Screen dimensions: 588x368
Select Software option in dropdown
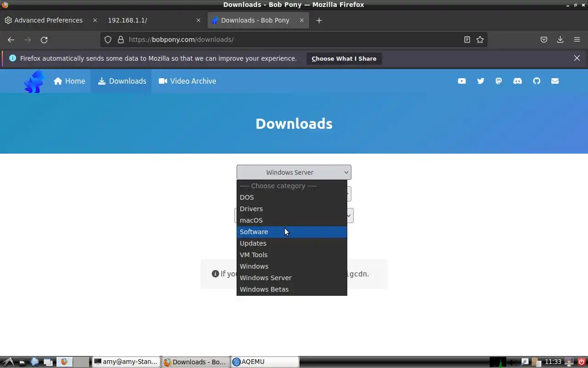click(292, 232)
